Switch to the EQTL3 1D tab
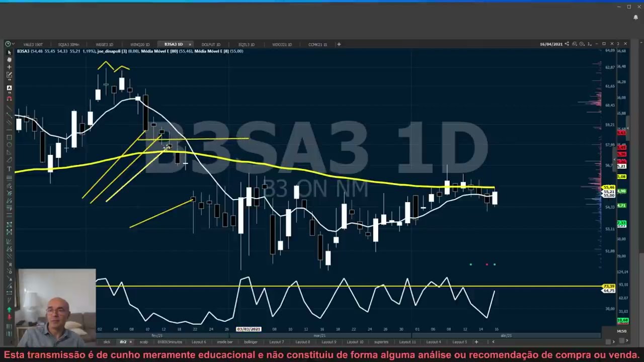Image resolution: width=644 pixels, height=362 pixels. (247, 44)
